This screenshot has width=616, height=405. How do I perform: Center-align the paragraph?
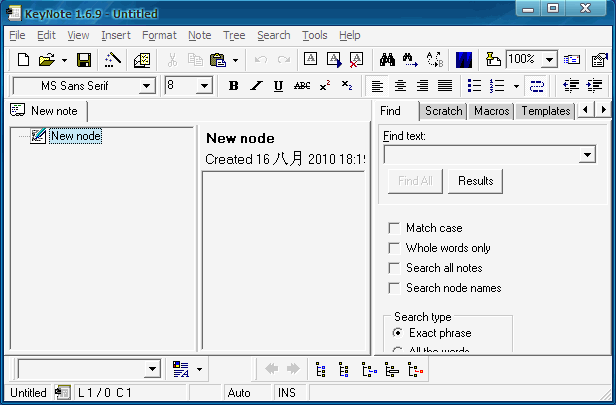400,86
